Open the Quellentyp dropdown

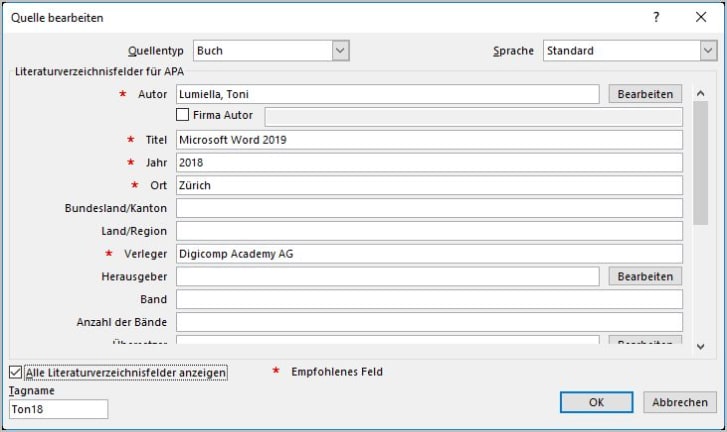[x=340, y=51]
